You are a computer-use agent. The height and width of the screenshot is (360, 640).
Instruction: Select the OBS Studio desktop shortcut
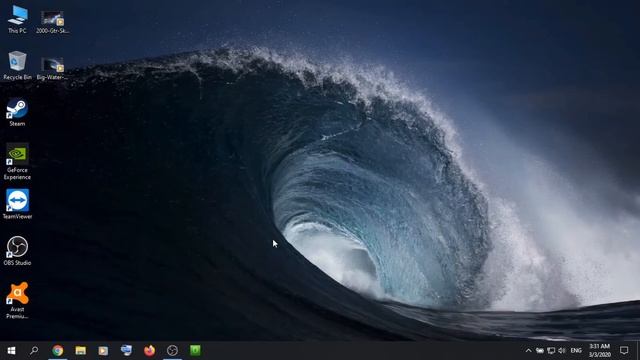(17, 251)
